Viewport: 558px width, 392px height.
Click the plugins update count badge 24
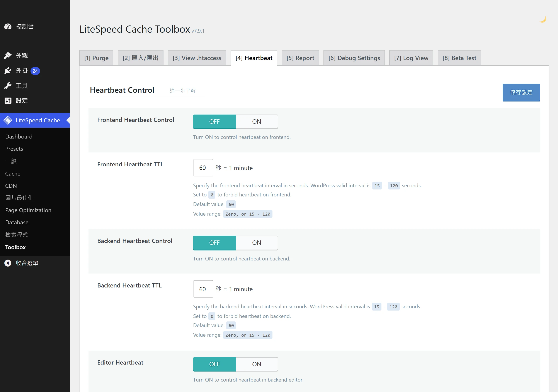[35, 71]
